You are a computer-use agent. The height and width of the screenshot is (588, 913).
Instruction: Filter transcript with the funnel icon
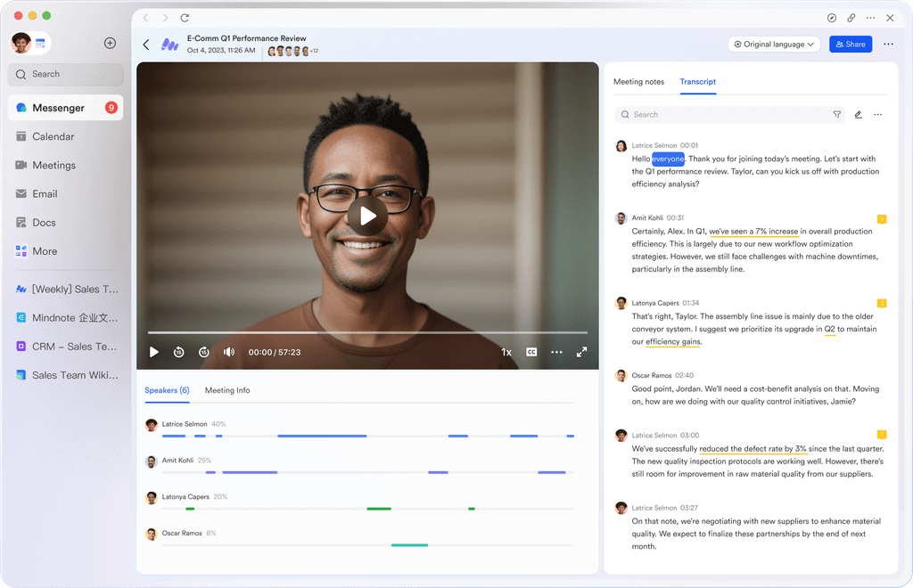836,115
